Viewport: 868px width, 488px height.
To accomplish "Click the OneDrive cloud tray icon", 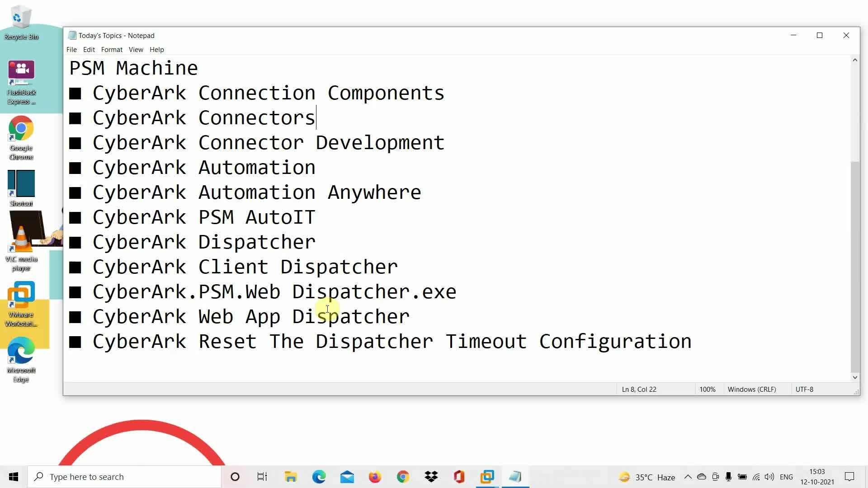I will tap(702, 477).
